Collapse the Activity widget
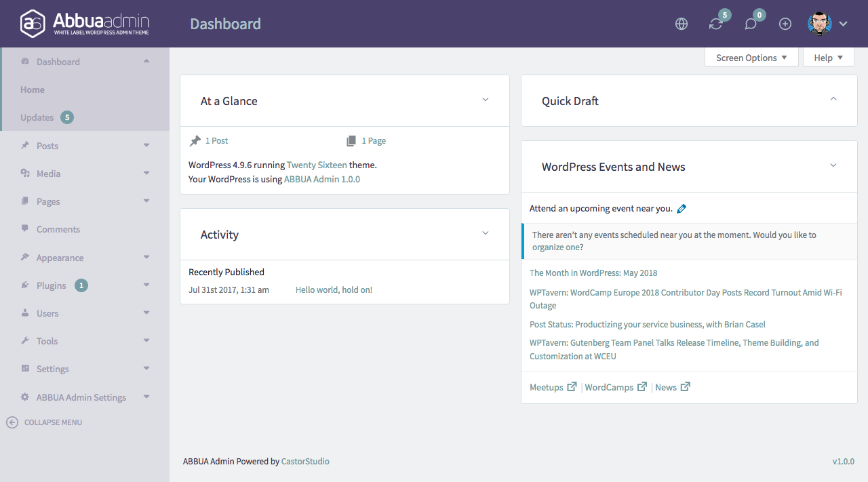This screenshot has height=482, width=868. 486,233
